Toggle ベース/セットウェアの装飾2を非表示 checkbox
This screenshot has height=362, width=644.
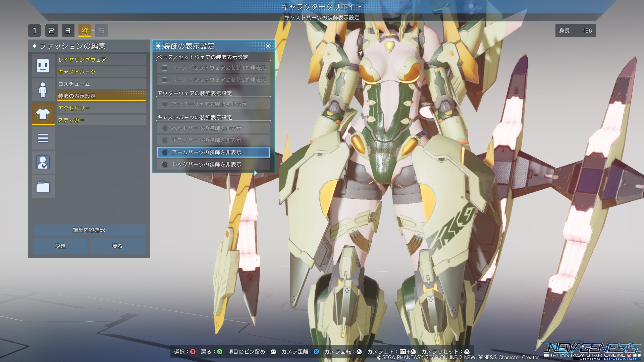point(165,80)
